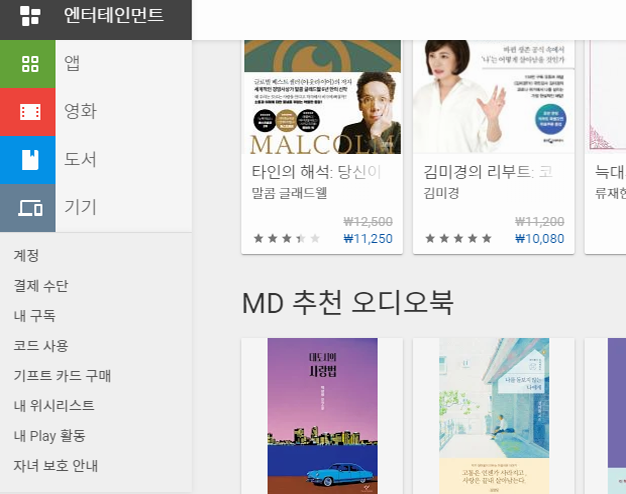Open 기프트 카드 구매 link
626x494 pixels.
pos(62,376)
